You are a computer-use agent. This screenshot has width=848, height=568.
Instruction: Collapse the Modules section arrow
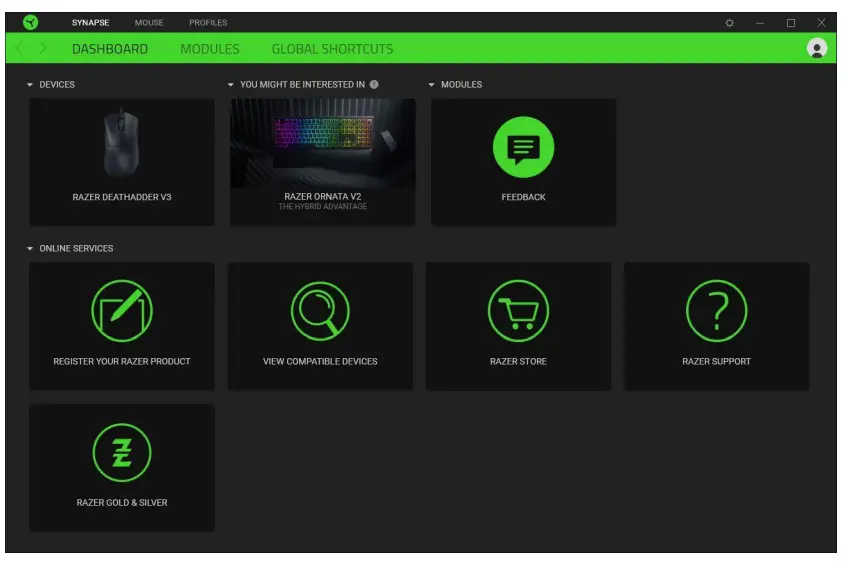click(432, 85)
